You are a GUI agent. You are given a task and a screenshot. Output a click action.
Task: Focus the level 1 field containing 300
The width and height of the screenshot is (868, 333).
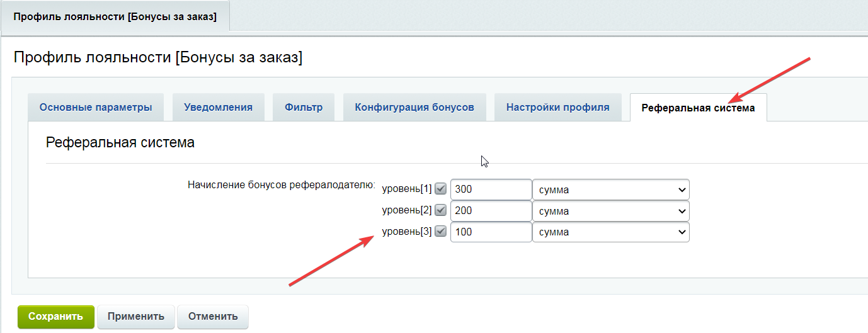pyautogui.click(x=491, y=189)
